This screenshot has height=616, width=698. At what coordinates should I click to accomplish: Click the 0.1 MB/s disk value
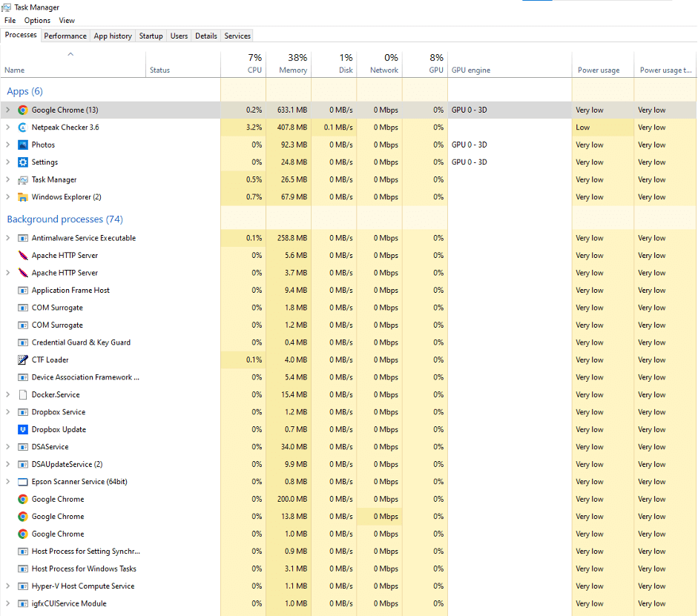[338, 127]
